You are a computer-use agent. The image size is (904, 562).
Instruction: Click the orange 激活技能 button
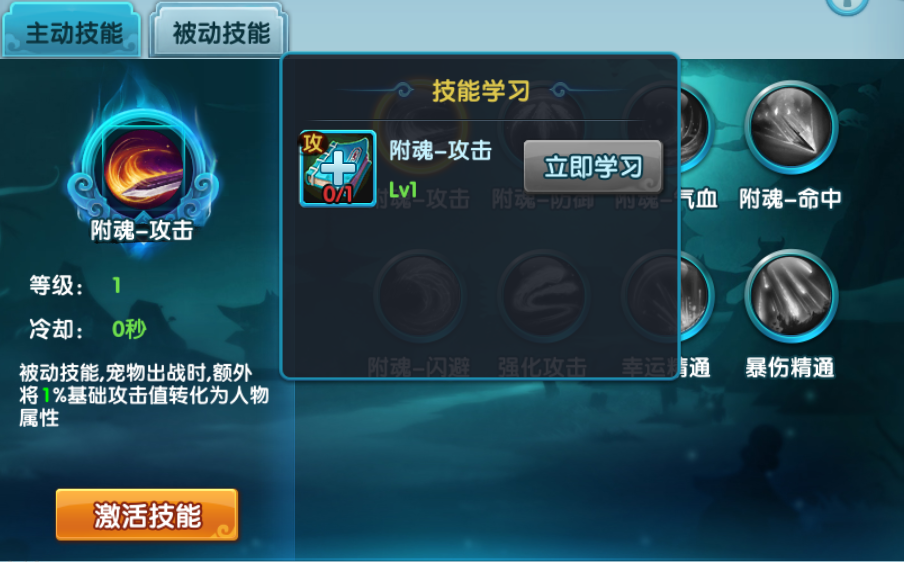[147, 515]
